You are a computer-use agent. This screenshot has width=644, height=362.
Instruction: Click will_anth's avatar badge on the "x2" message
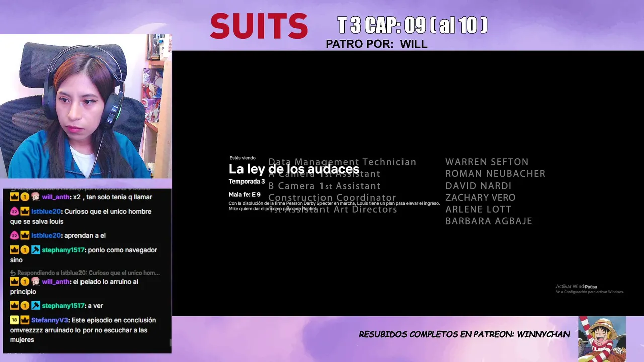35,197
